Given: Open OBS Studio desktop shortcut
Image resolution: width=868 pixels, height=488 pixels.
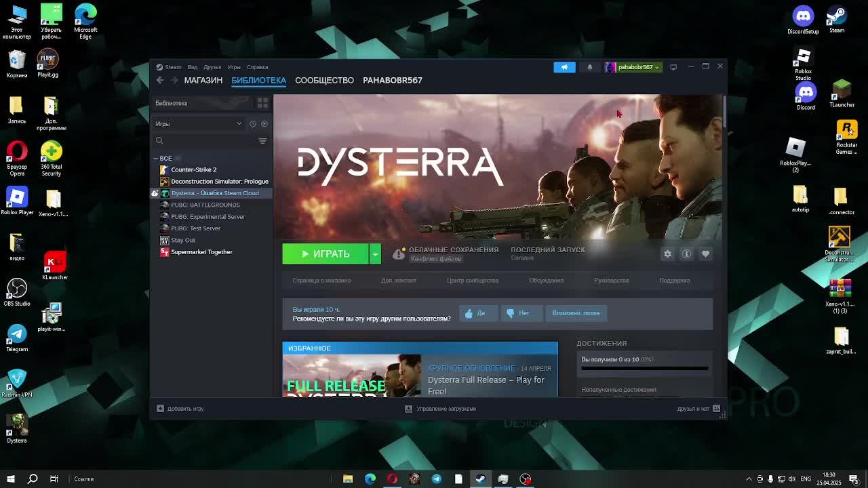Looking at the screenshot, I should tap(17, 292).
